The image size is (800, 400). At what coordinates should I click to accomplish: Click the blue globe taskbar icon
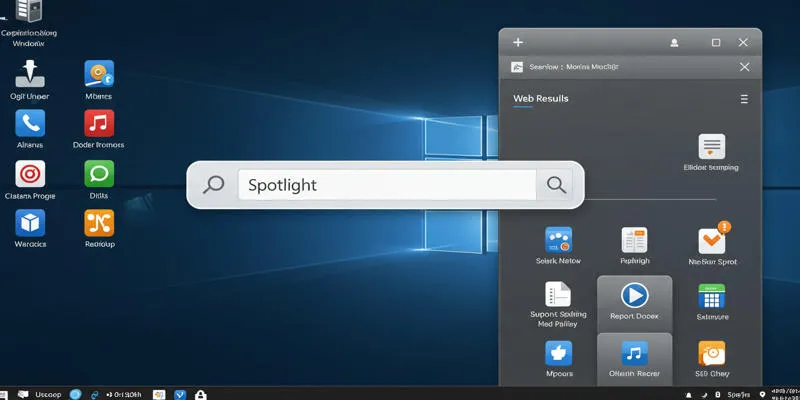76,394
